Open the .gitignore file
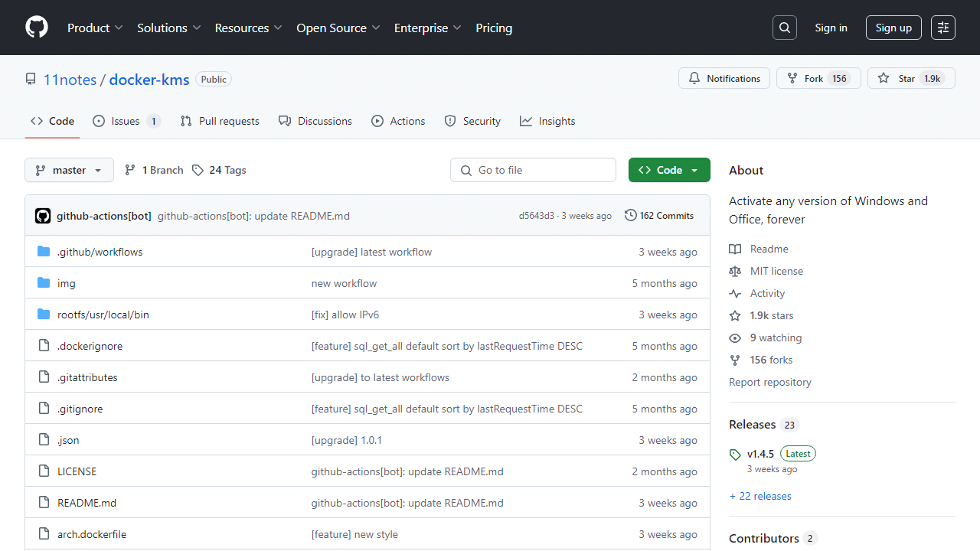 coord(80,409)
